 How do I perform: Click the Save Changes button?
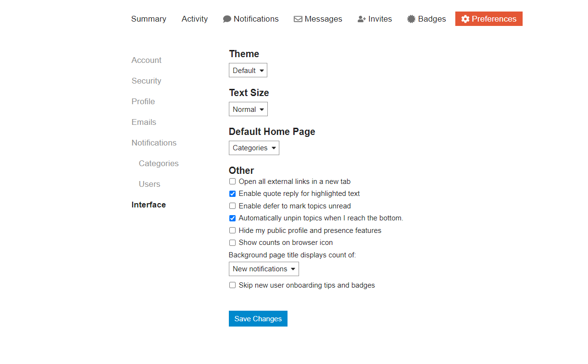258,319
